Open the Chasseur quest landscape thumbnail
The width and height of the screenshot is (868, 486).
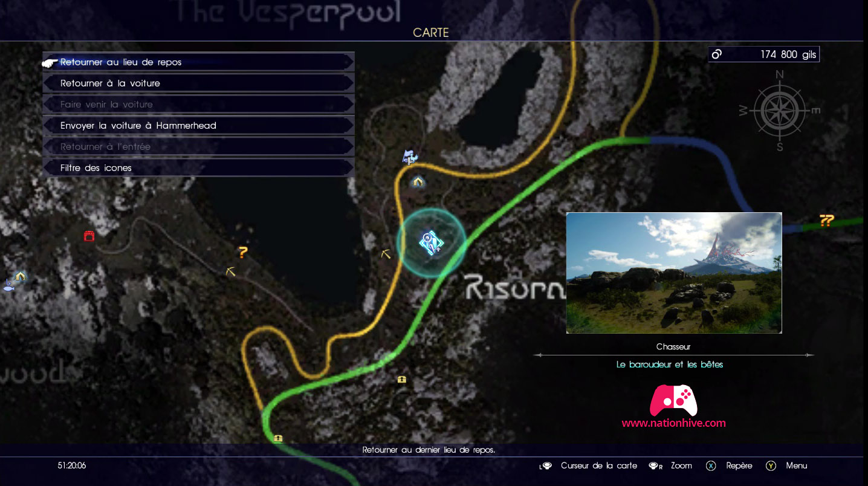(674, 273)
